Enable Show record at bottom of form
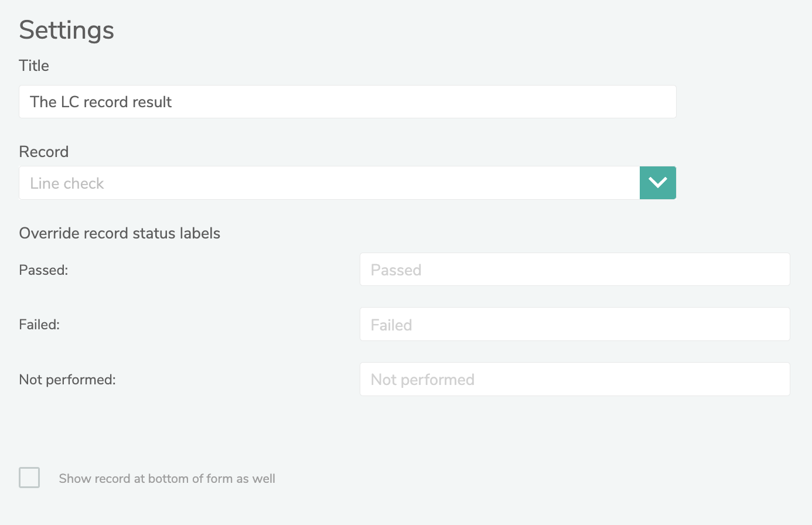This screenshot has width=812, height=525. [29, 478]
